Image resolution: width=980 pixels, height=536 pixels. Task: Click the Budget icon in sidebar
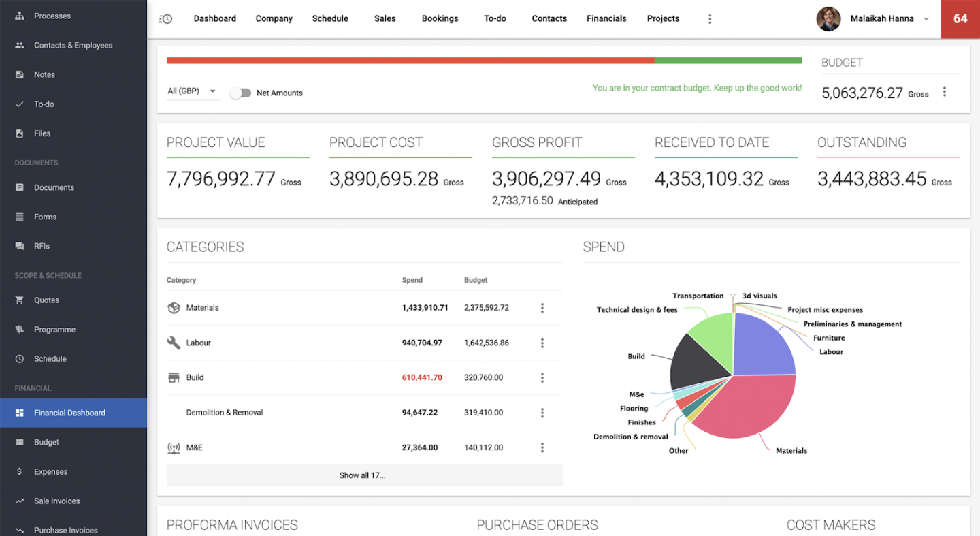(20, 442)
